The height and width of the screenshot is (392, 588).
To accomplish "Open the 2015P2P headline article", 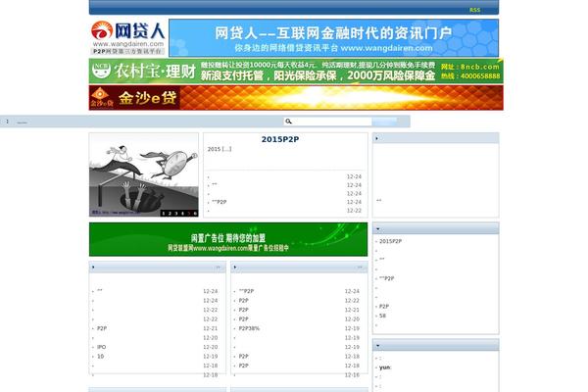I will [x=280, y=139].
